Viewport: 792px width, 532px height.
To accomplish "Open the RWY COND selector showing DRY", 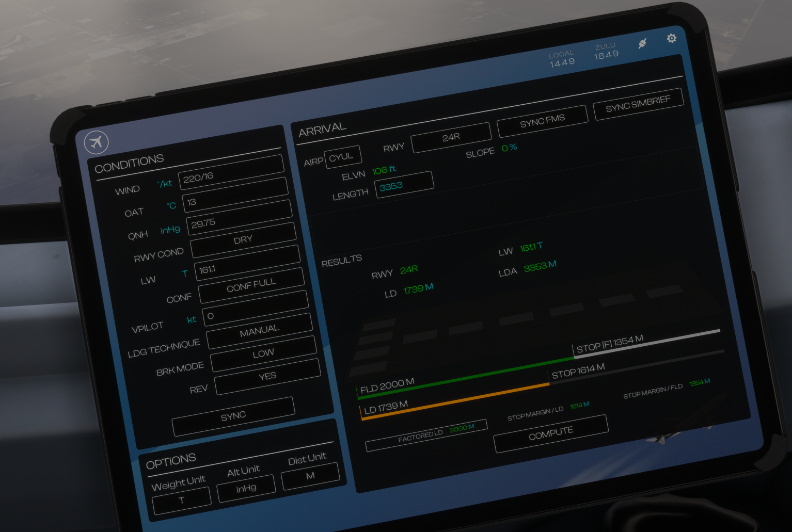I will pos(243,240).
